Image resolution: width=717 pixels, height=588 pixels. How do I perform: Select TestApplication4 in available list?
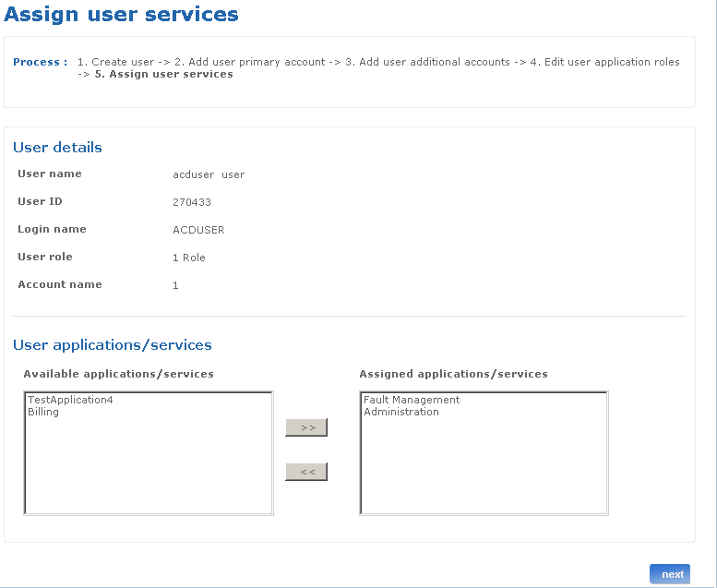click(70, 400)
